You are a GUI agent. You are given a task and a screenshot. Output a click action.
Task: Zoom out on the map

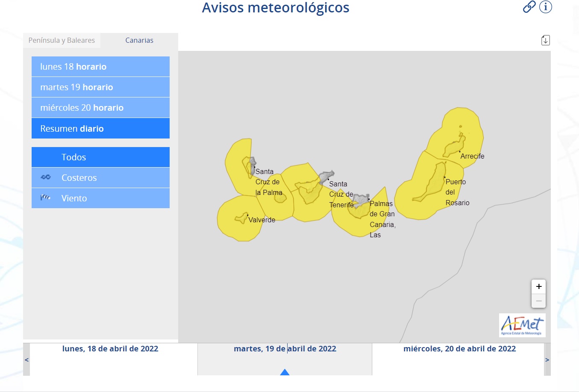[x=538, y=301]
